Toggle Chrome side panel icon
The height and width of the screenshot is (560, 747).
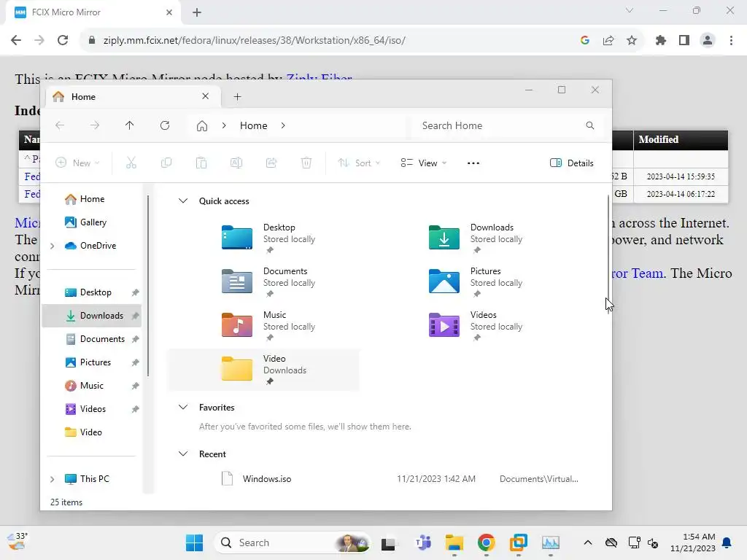pos(684,41)
